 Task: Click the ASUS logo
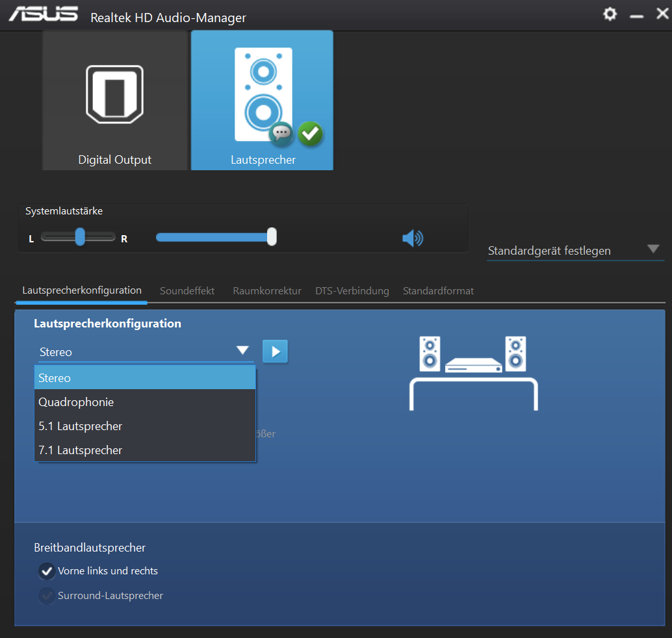[x=44, y=14]
